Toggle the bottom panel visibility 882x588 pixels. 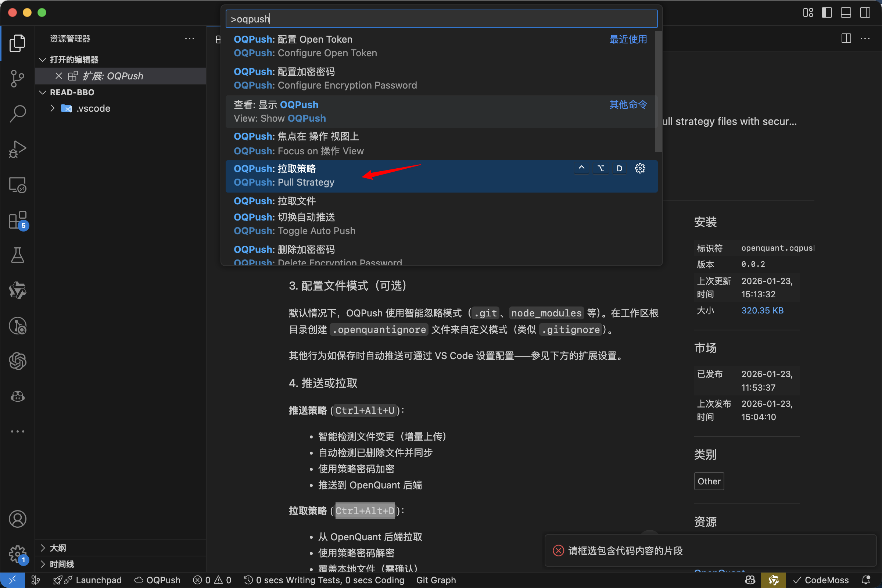point(845,12)
